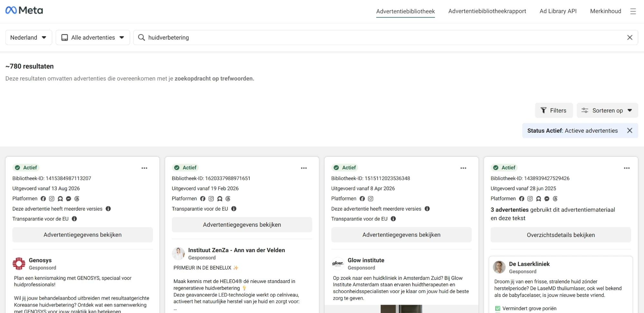Click Uitgevoerd vanaf 13 Aug 2026 text
Viewport: 644px width, 313px height.
coord(46,188)
